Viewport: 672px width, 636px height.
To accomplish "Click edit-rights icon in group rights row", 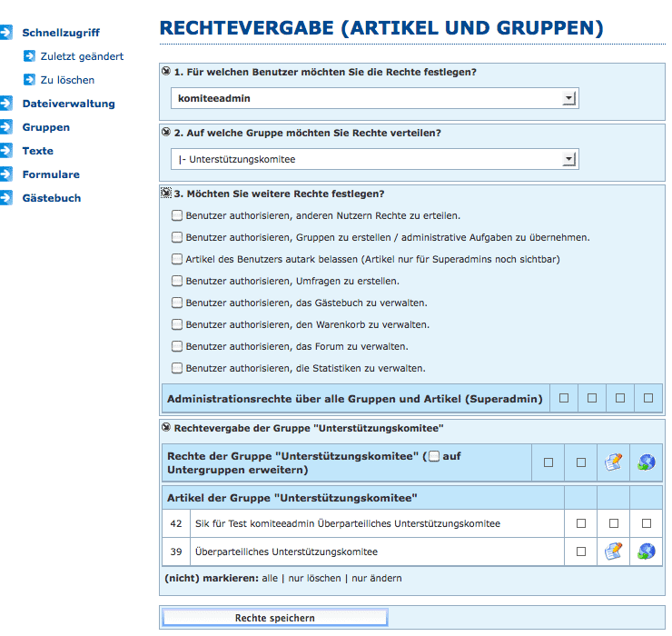I will (x=613, y=462).
